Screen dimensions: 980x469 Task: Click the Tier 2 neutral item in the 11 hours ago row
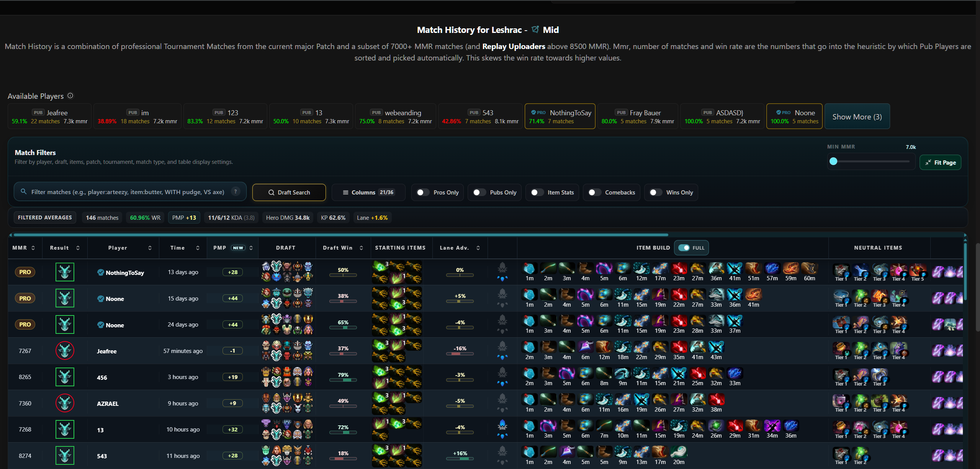click(x=860, y=454)
